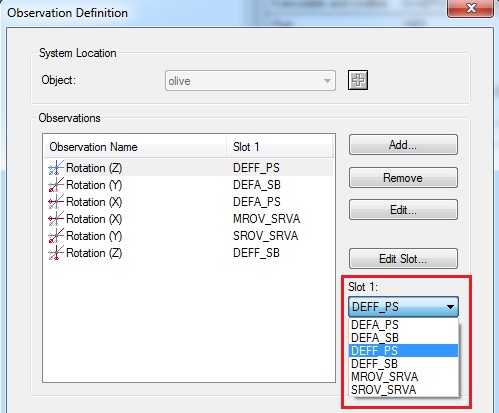Choose DEFA_PS from Slot 1 list

click(x=403, y=325)
